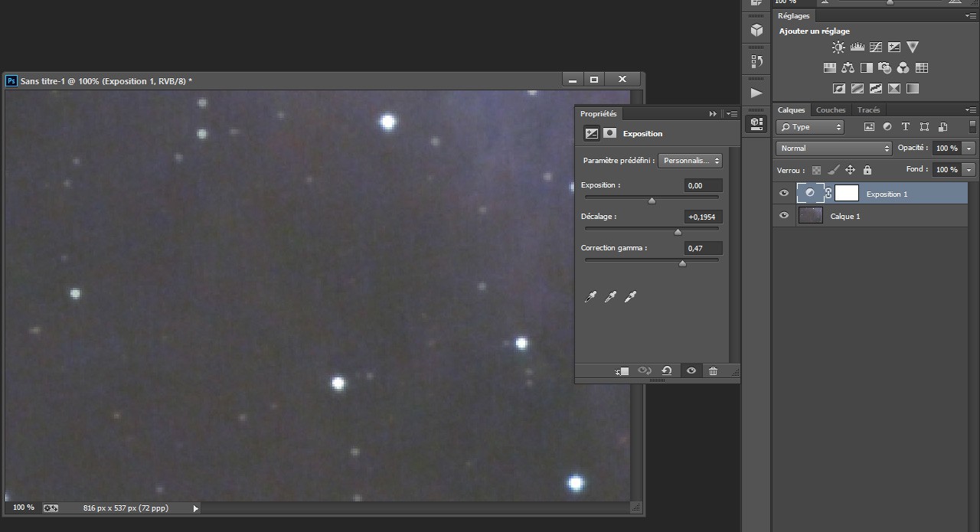
Task: Filter layers by type layers
Action: coord(906,127)
